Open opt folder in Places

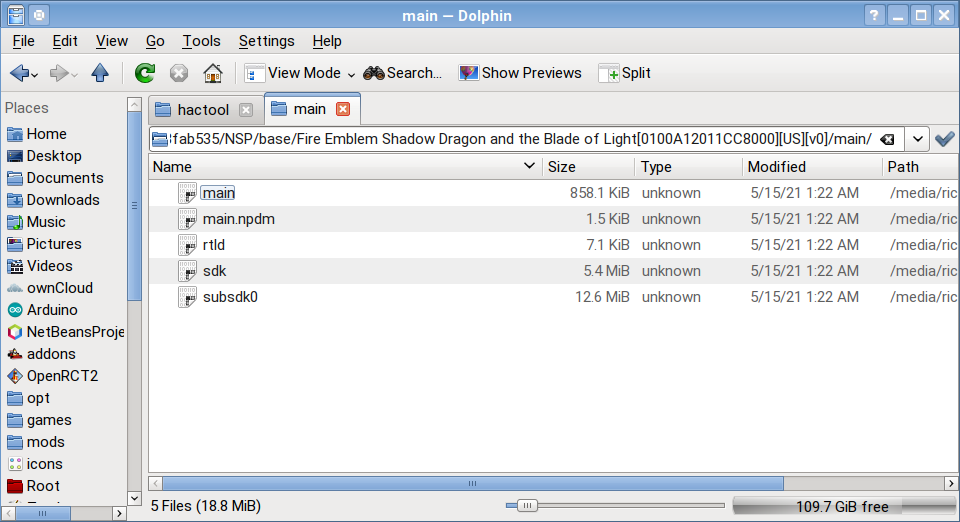pyautogui.click(x=28, y=398)
